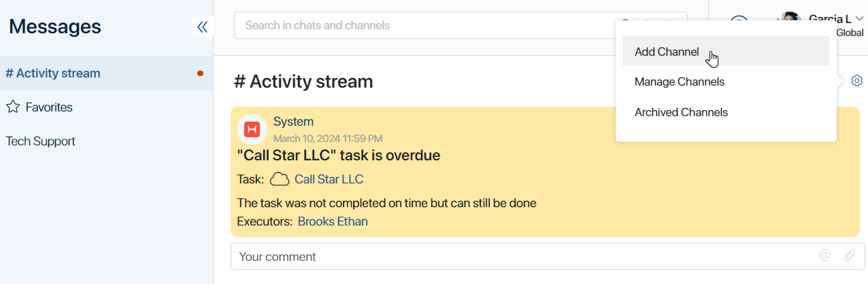Screen dimensions: 868x284
Task: Expand the Garcia L user dropdown arrow
Action: coord(859,19)
